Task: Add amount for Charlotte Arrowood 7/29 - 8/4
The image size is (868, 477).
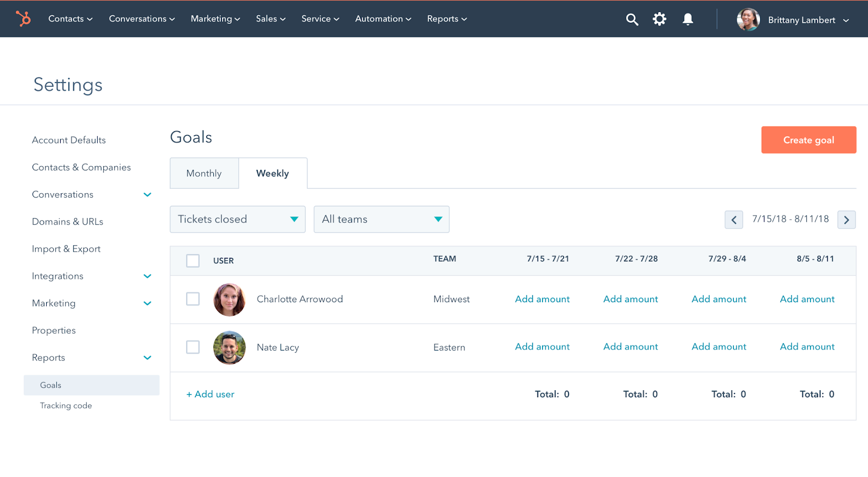Action: click(x=719, y=299)
